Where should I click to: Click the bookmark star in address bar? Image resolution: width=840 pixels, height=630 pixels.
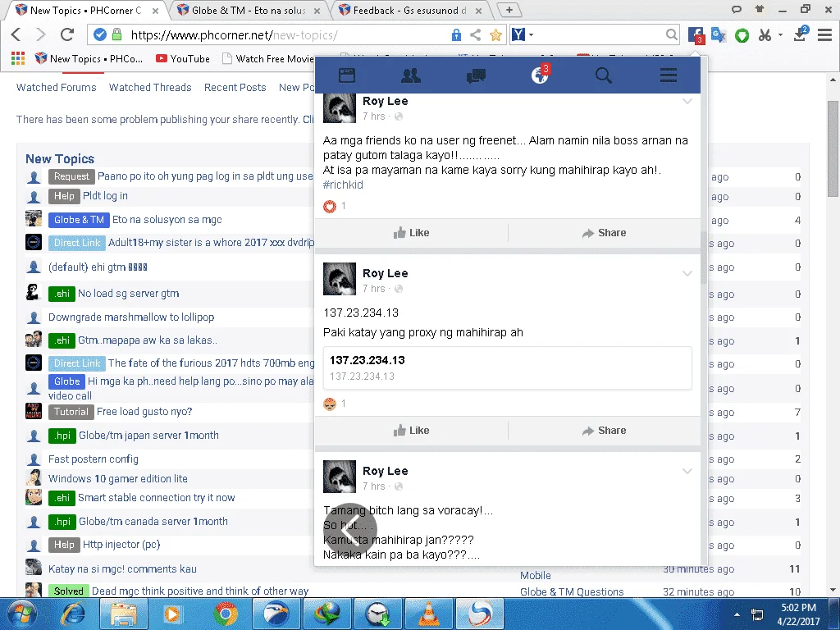[x=495, y=35]
